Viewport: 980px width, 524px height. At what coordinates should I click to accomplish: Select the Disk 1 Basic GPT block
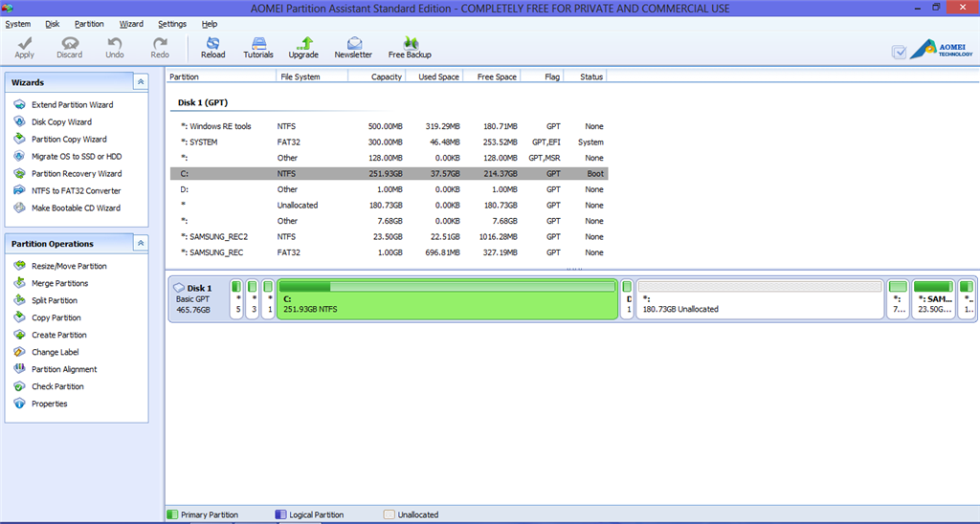[199, 299]
